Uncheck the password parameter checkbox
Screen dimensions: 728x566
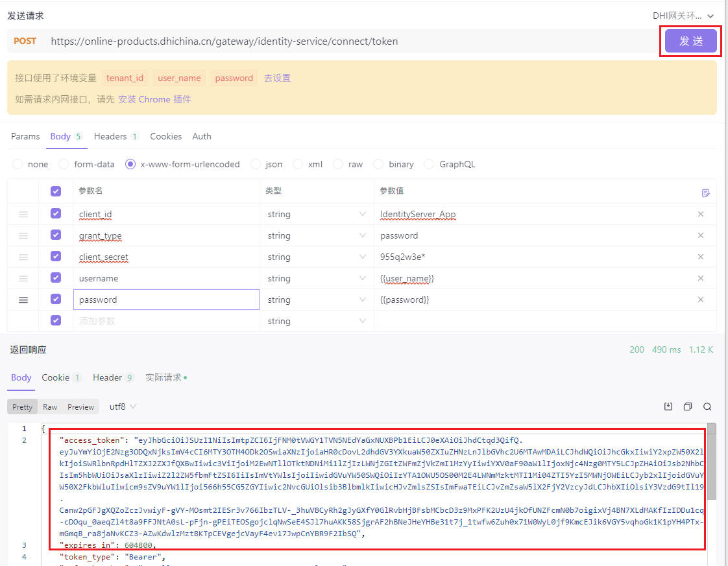(x=56, y=299)
